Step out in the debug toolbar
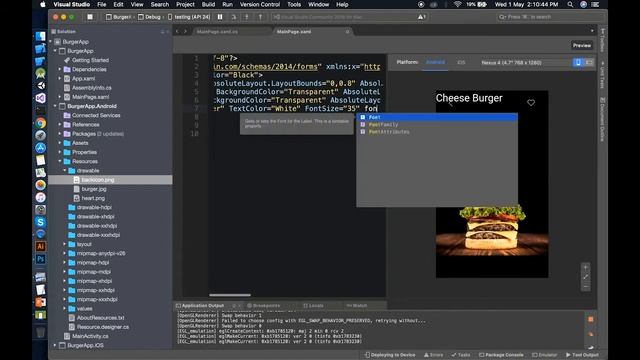This screenshot has height=360, width=640. click(260, 17)
